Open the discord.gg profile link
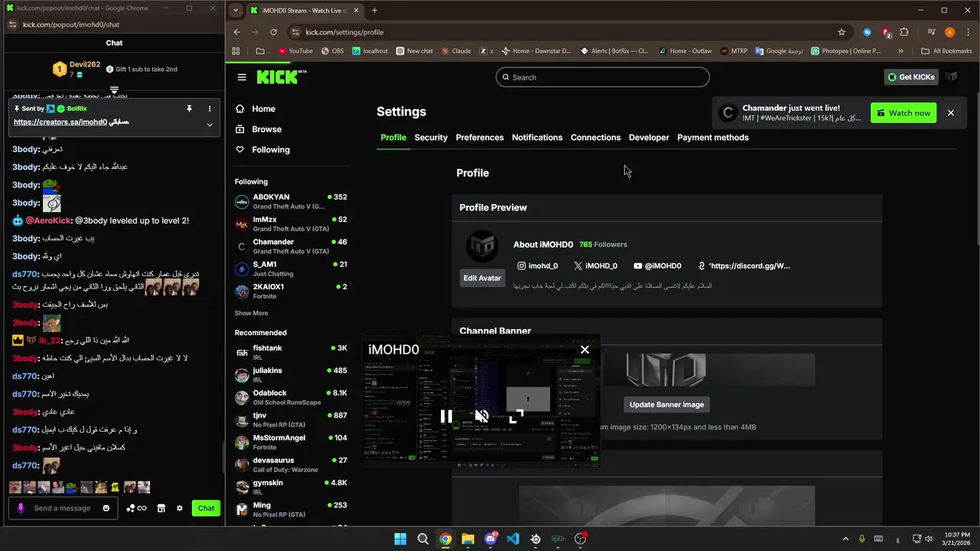 pos(744,266)
